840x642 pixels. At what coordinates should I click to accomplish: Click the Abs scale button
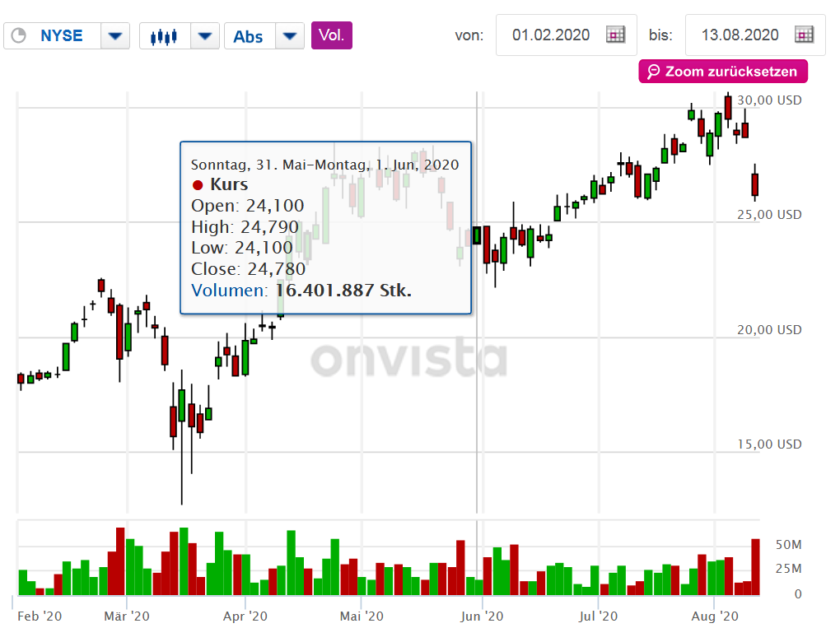coord(248,36)
